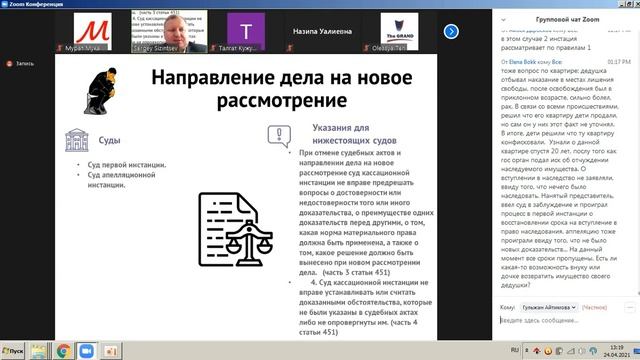Select Талгат participant tile with letter T

coord(246,32)
